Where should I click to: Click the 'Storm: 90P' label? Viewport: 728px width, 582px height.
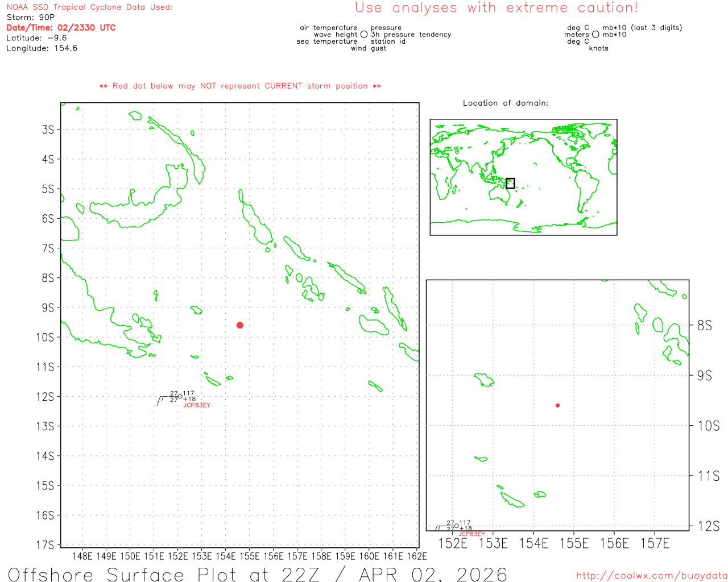pos(31,18)
